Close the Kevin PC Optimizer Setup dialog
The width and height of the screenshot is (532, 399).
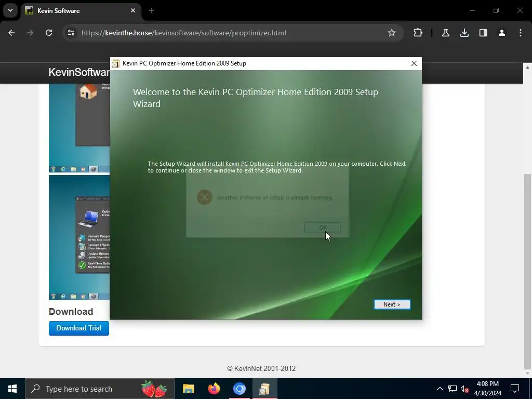[x=414, y=63]
